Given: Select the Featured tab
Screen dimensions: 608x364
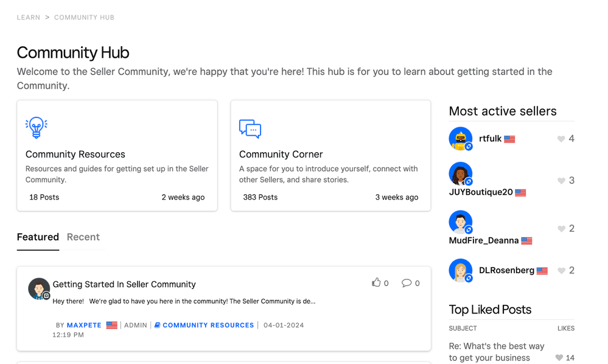Looking at the screenshot, I should [x=38, y=237].
